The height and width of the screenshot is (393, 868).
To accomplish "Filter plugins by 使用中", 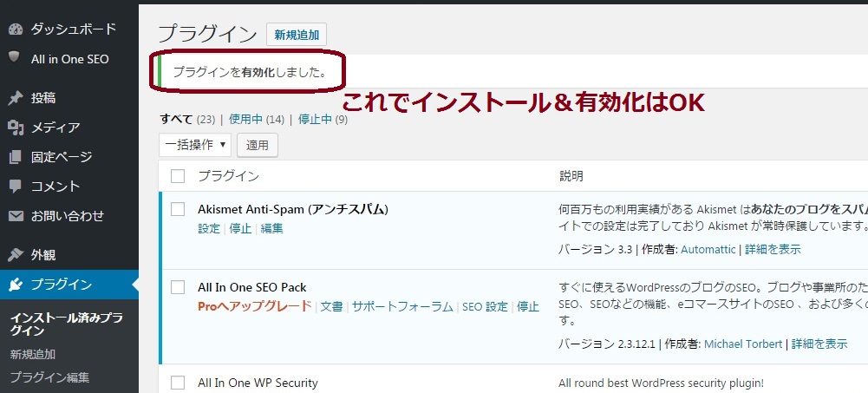I will pos(245,119).
